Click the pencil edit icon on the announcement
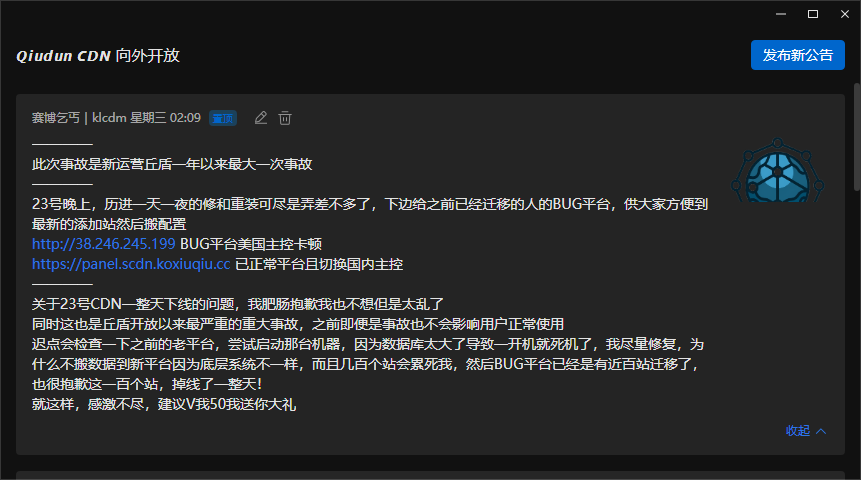 point(261,118)
